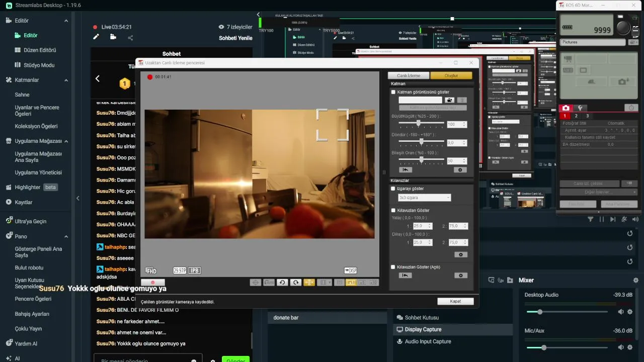This screenshot has width=644, height=362.
Task: Open Düzen Editörü in sidebar
Action: [40, 50]
